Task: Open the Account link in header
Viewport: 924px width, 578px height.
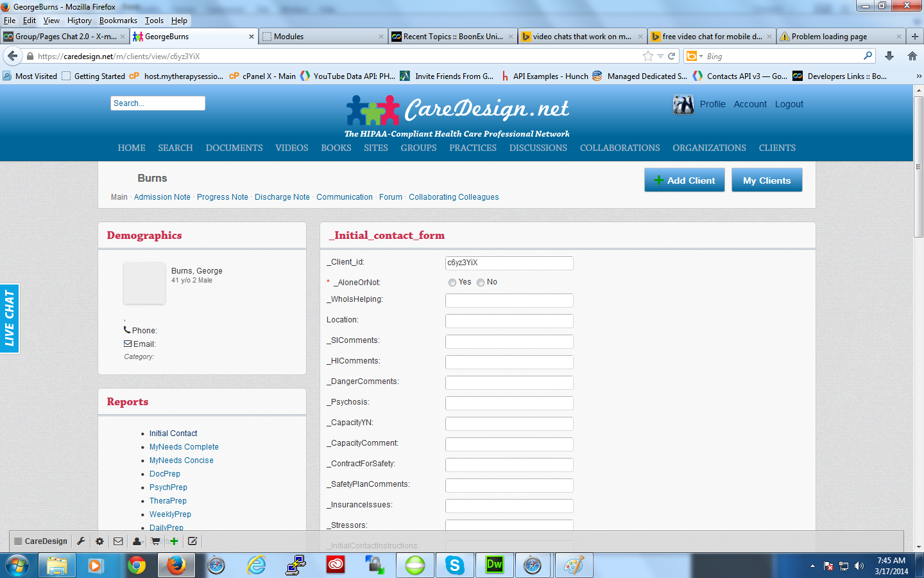Action: point(750,104)
